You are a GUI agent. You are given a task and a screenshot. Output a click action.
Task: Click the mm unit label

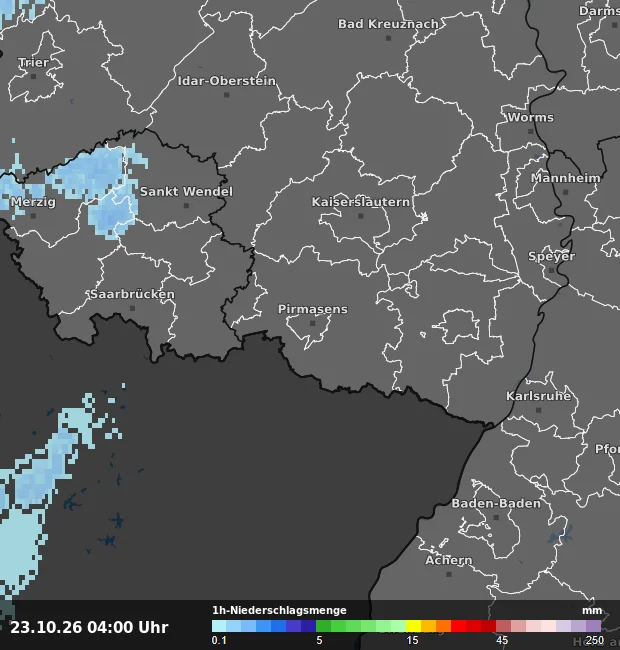(x=592, y=611)
